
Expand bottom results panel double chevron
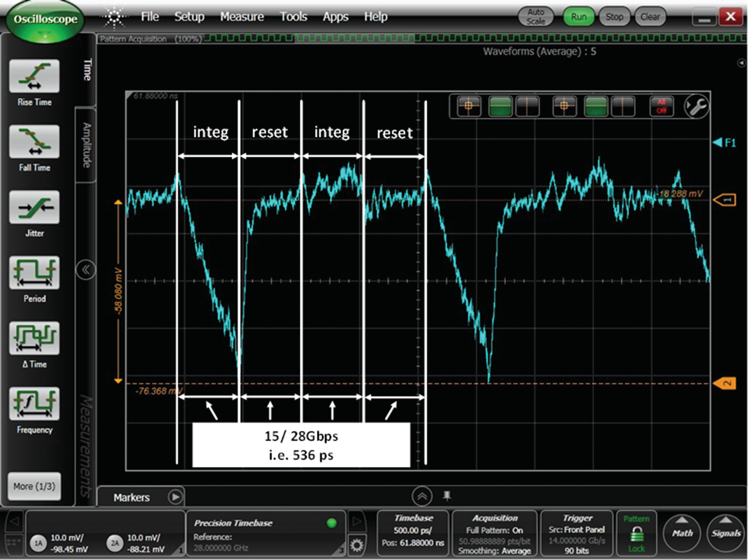(x=422, y=496)
